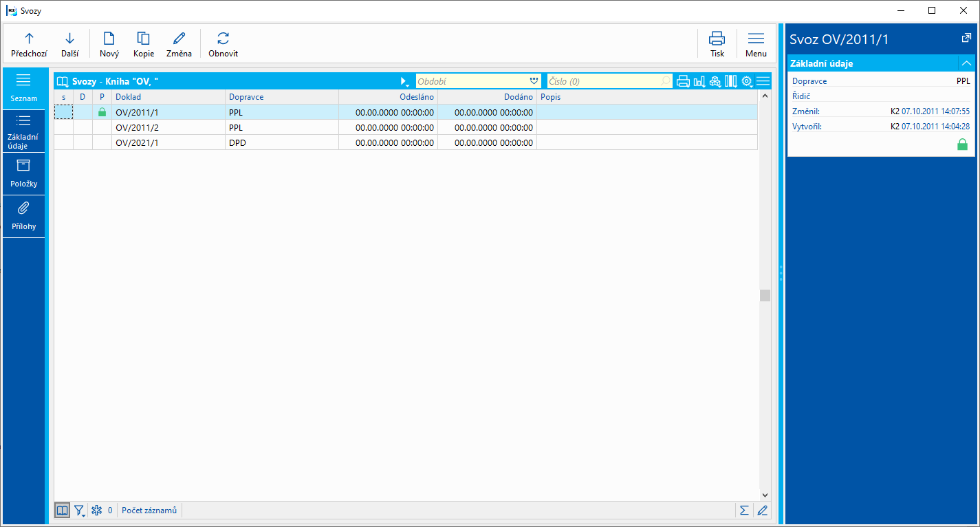Open the filter funnel dropdown in status bar
The image size is (980, 527).
tap(80, 510)
